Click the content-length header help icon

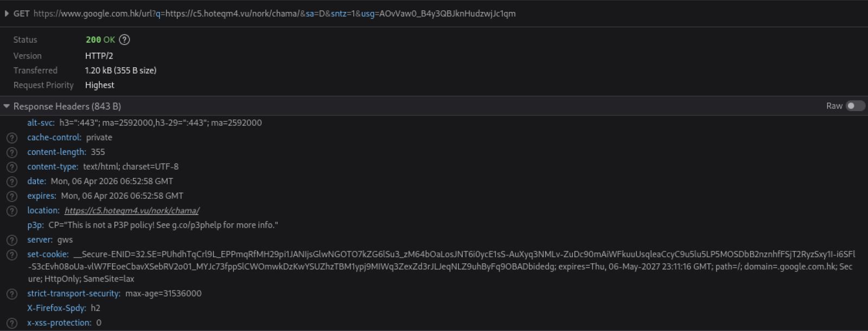(x=12, y=153)
